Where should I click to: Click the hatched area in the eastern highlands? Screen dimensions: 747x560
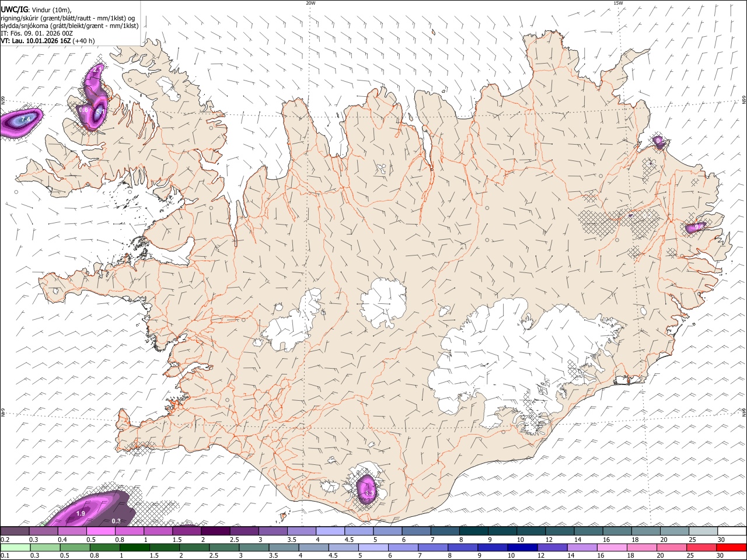tap(619, 223)
